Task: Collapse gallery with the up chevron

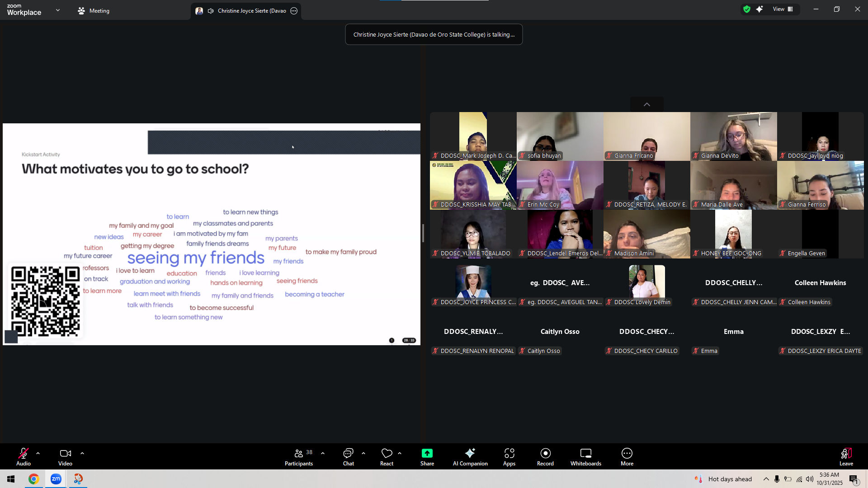Action: coord(646,104)
